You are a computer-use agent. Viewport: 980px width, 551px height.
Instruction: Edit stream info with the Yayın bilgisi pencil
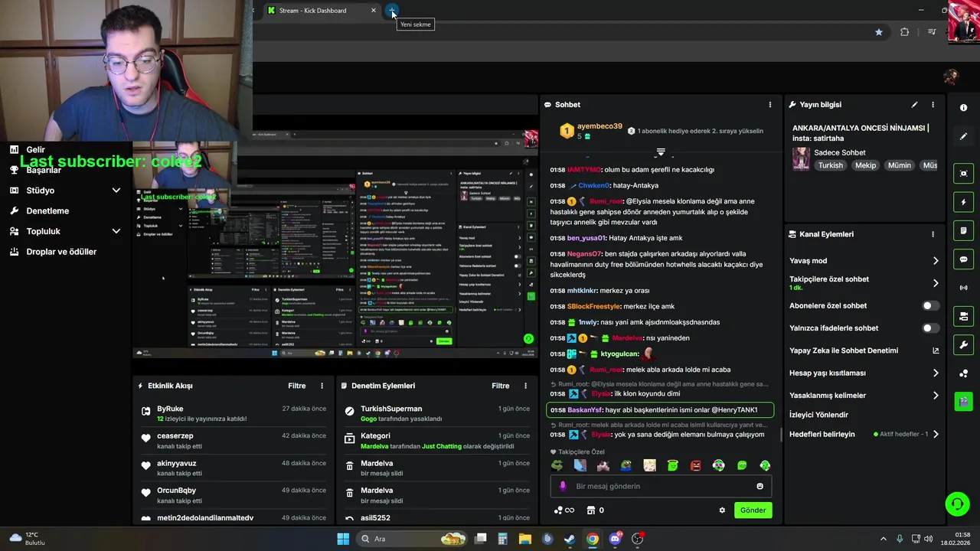click(x=914, y=105)
